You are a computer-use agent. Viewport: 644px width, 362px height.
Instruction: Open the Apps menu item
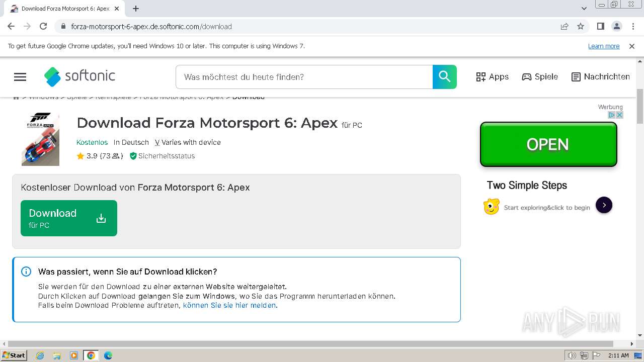click(x=492, y=77)
